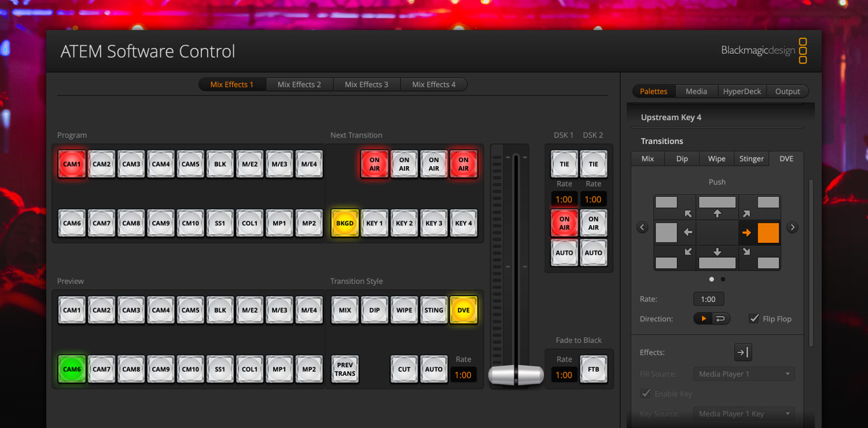Select MP1 on the Preview bus
This screenshot has height=428, width=868.
[279, 369]
